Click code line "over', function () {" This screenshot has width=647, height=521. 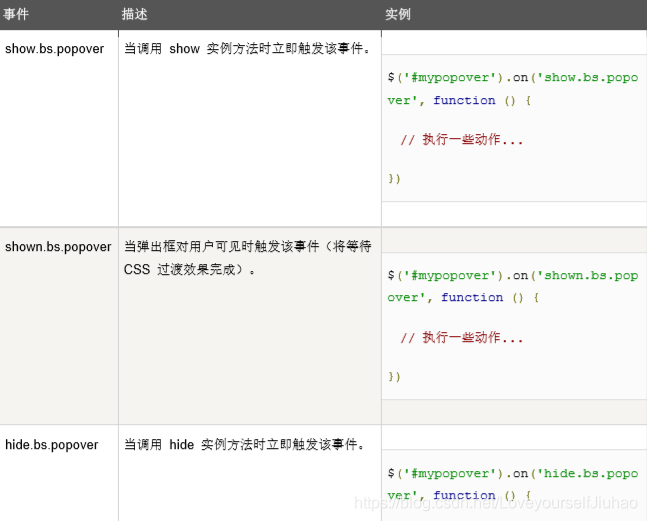coord(463,297)
